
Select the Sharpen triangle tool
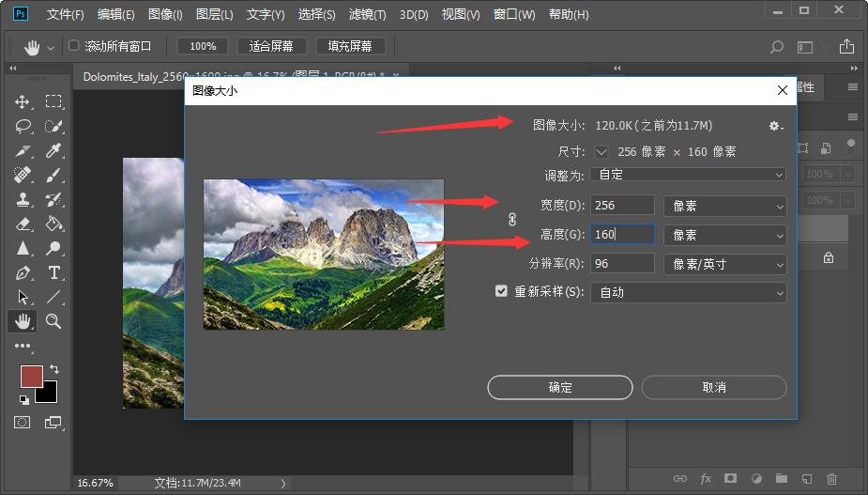(23, 248)
